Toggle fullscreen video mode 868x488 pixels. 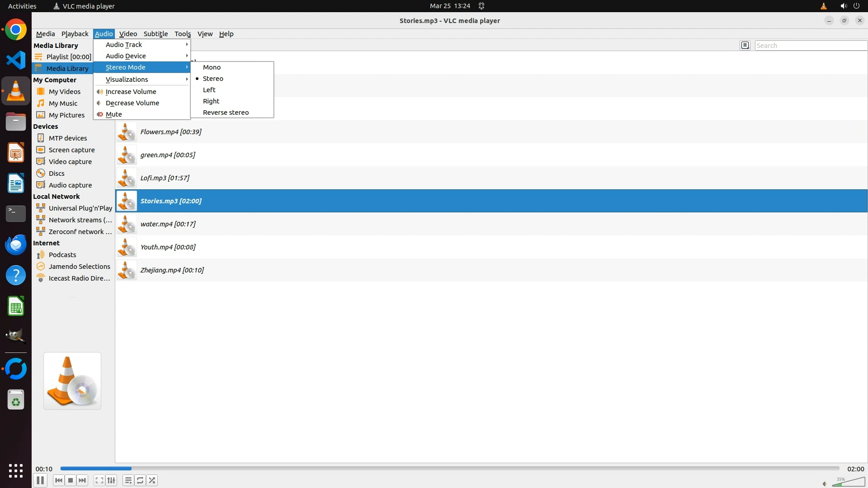pyautogui.click(x=99, y=480)
